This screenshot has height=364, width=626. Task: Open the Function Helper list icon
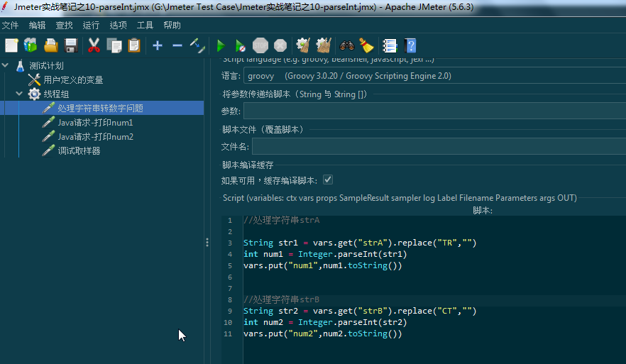click(x=390, y=45)
